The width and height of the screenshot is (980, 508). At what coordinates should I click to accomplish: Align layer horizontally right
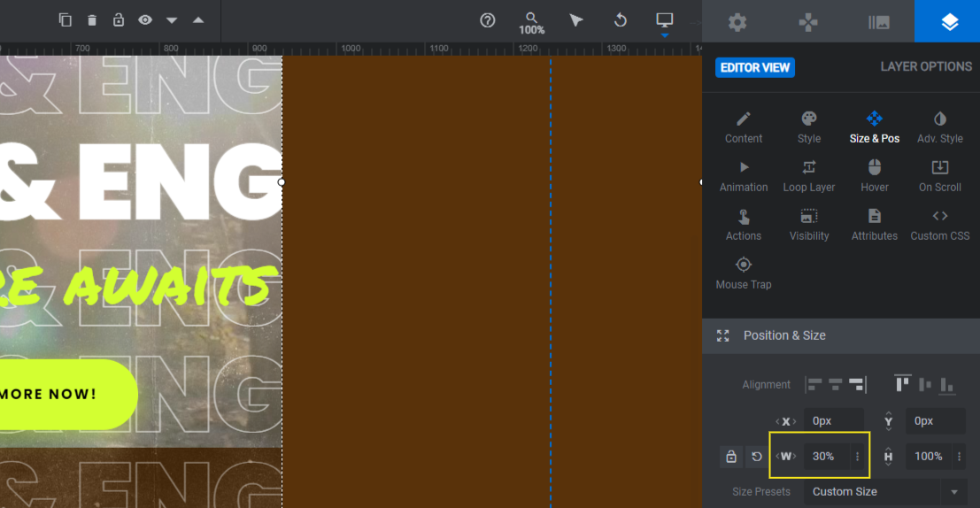858,384
